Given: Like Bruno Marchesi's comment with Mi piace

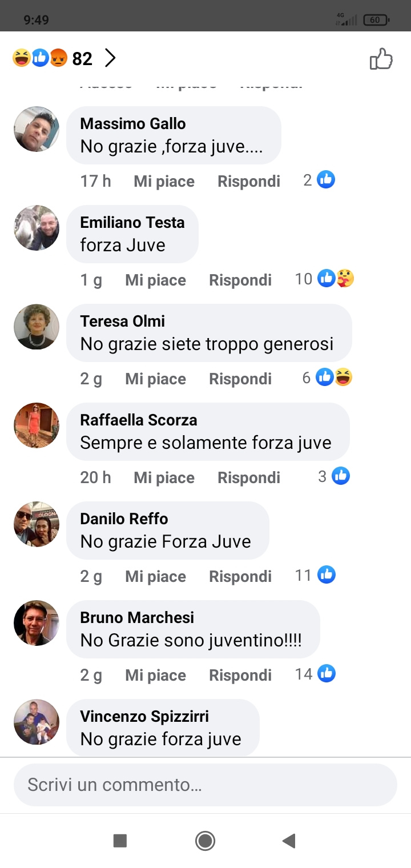Looking at the screenshot, I should tap(155, 675).
